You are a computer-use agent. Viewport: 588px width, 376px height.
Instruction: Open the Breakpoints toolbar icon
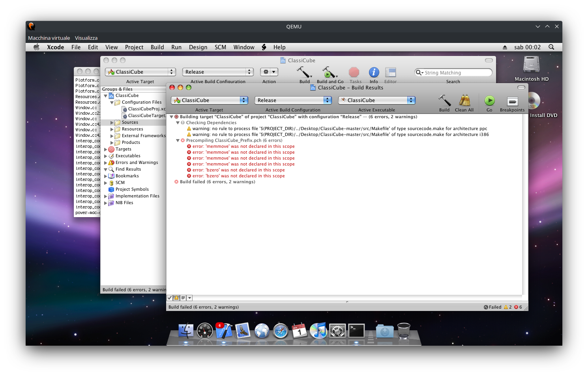(x=512, y=101)
